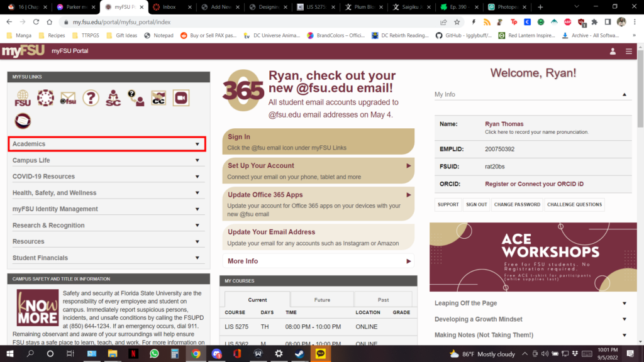Click the question mark help icon
The image size is (644, 362).
(91, 98)
